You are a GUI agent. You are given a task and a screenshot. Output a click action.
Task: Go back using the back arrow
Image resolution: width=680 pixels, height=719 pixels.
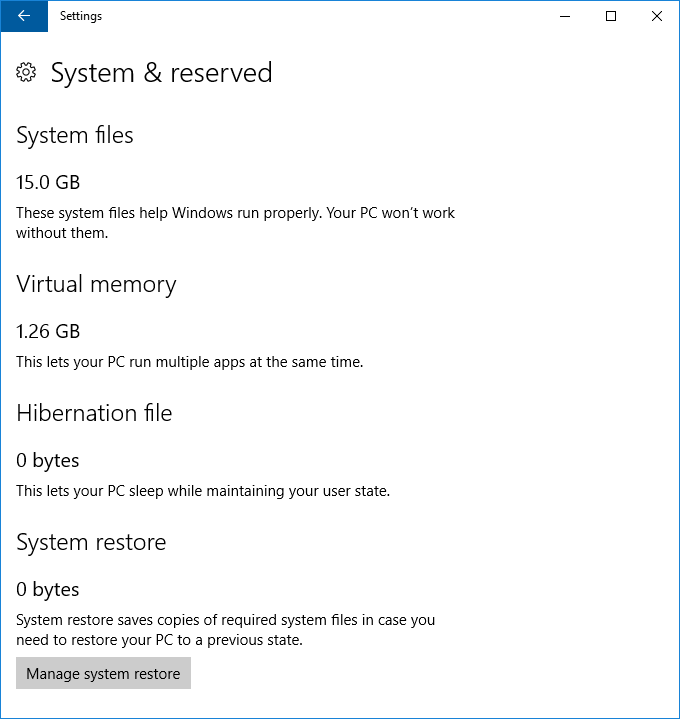click(x=24, y=16)
